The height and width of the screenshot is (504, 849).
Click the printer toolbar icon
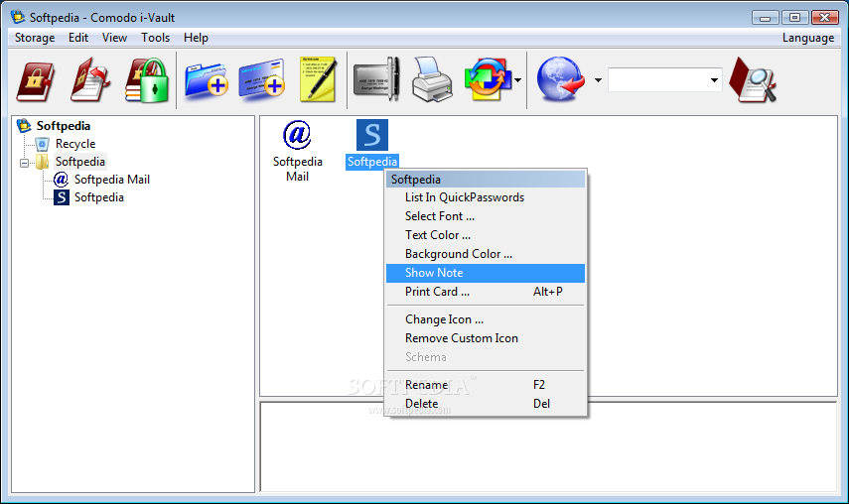coord(432,80)
